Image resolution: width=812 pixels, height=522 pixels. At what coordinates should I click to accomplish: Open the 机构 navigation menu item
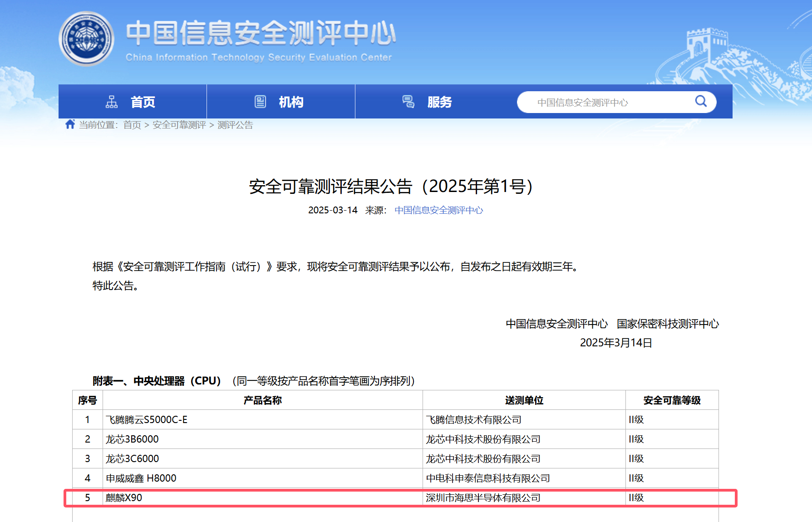[x=291, y=102]
